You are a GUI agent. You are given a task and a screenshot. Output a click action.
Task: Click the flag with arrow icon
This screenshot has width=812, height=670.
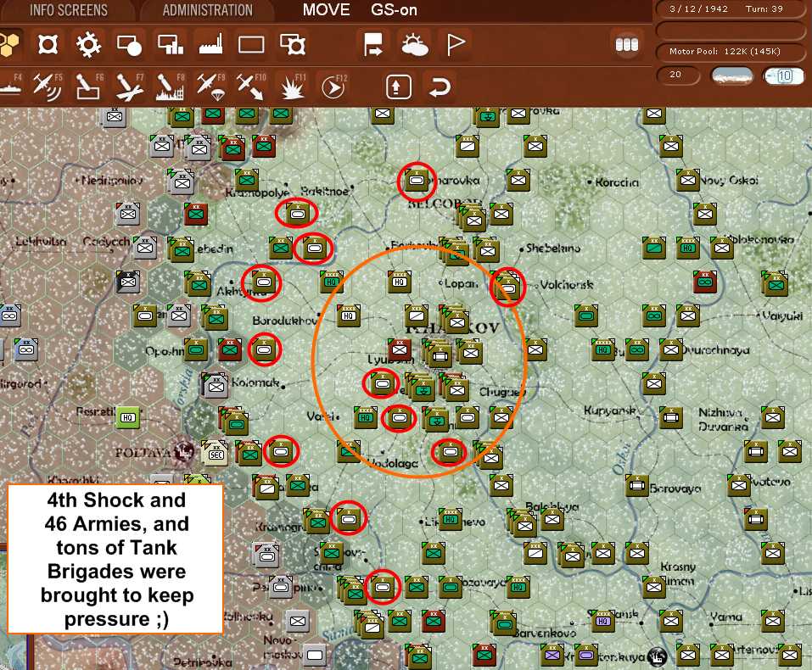pyautogui.click(x=373, y=45)
